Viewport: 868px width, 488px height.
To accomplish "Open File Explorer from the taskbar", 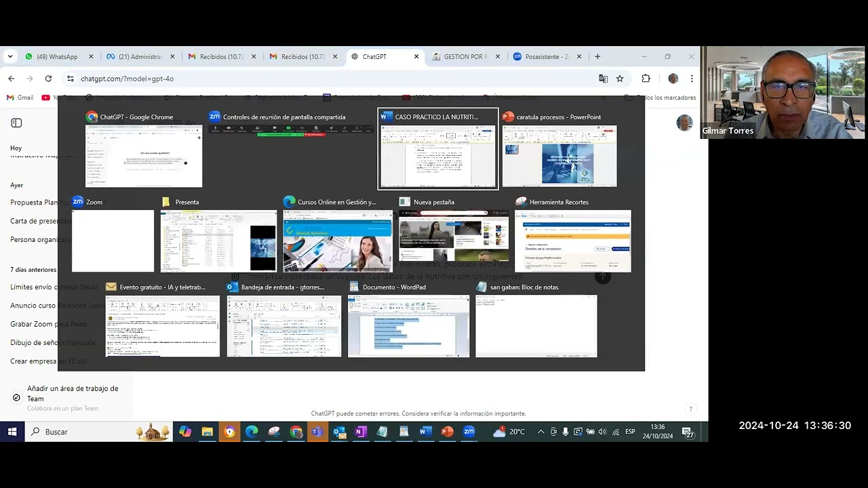I will point(208,432).
